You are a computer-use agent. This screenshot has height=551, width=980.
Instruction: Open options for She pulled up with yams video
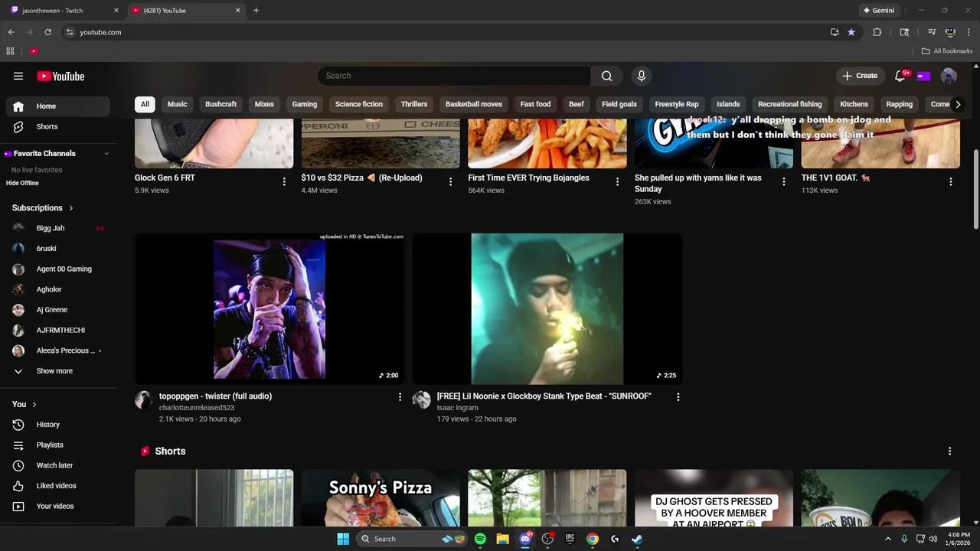783,181
